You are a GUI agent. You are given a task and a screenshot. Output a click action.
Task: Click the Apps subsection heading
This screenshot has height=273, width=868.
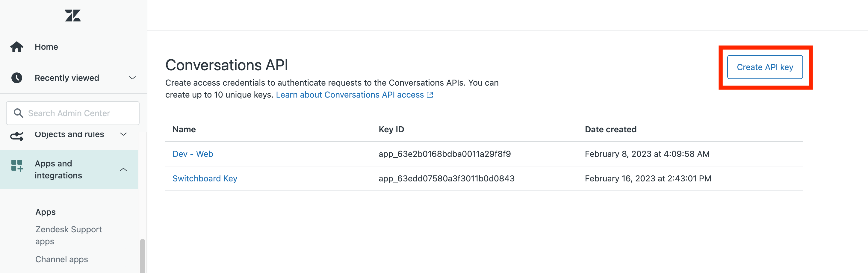tap(46, 212)
